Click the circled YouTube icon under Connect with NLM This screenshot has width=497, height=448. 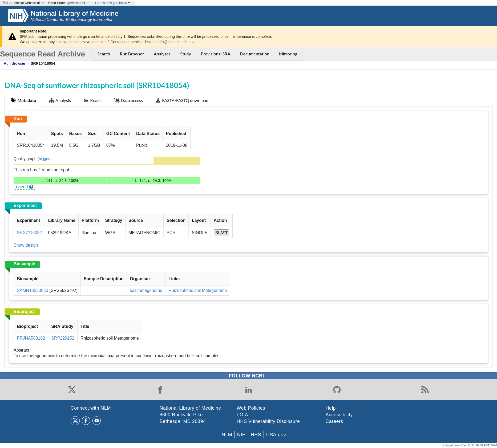pos(96,421)
